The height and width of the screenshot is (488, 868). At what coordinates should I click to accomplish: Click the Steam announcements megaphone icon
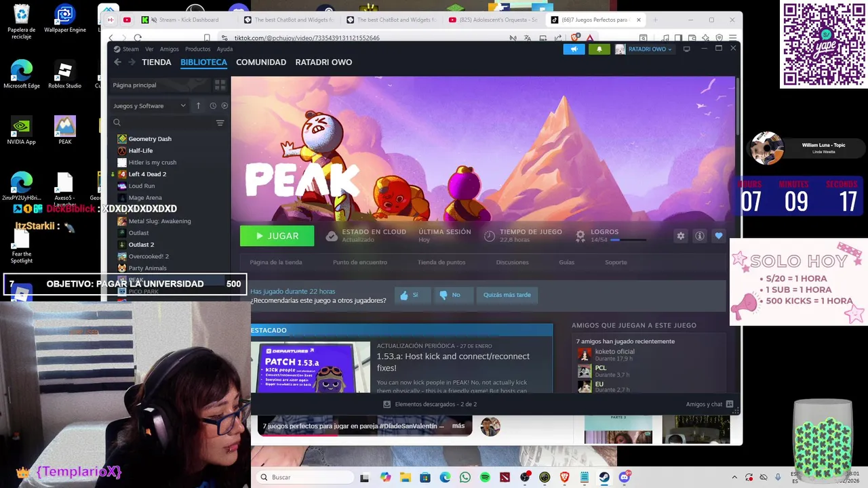pos(574,49)
